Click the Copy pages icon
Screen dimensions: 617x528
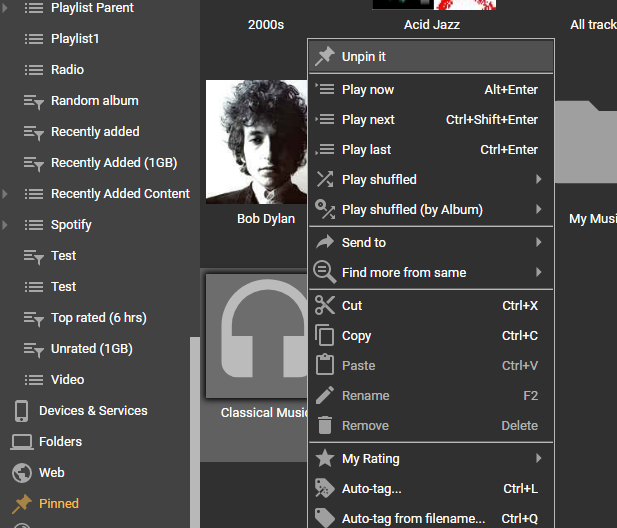pos(325,336)
